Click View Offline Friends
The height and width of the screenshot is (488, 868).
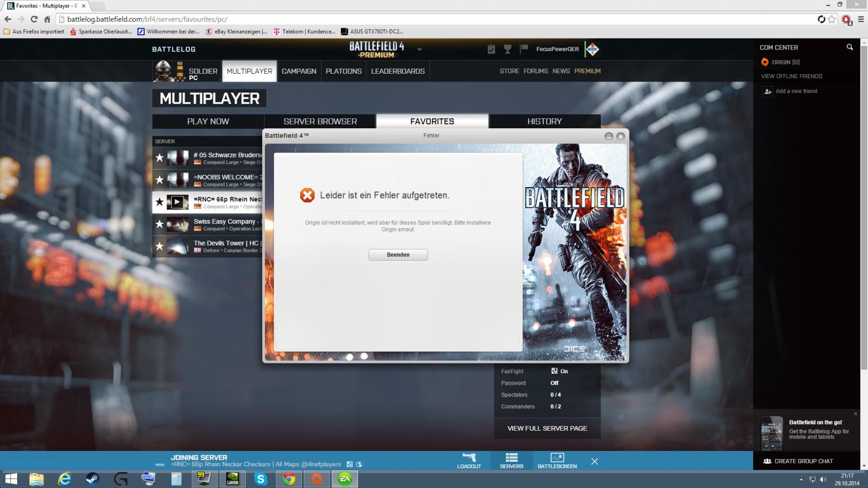pyautogui.click(x=792, y=76)
